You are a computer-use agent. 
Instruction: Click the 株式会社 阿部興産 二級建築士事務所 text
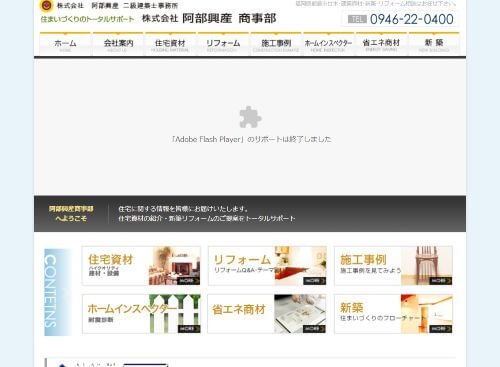point(117,5)
